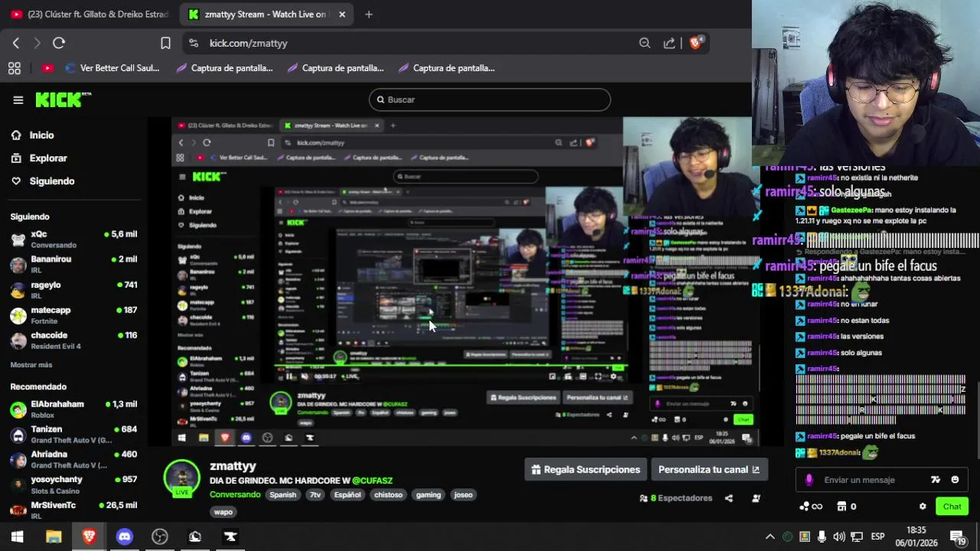Select the Español tag
This screenshot has height=551, width=980.
pos(348,494)
